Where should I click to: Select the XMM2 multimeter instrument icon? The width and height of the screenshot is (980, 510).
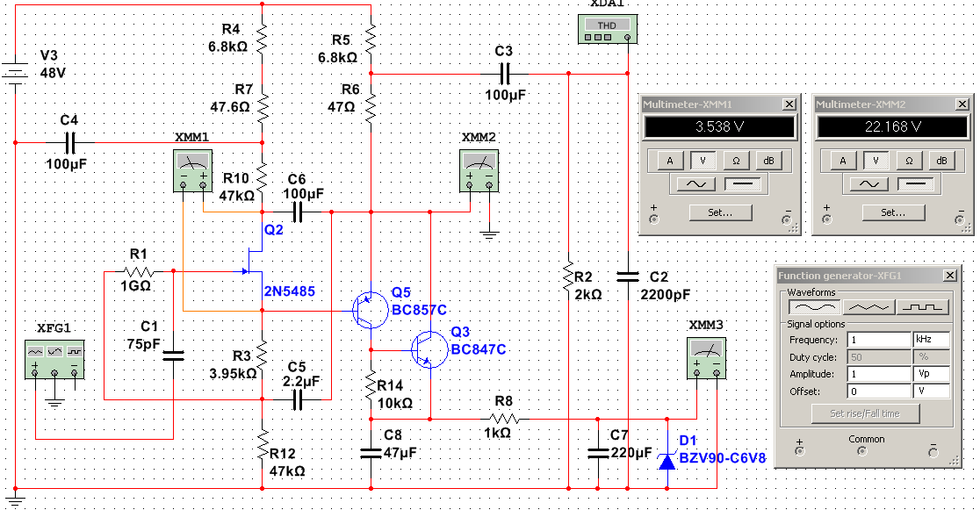479,170
